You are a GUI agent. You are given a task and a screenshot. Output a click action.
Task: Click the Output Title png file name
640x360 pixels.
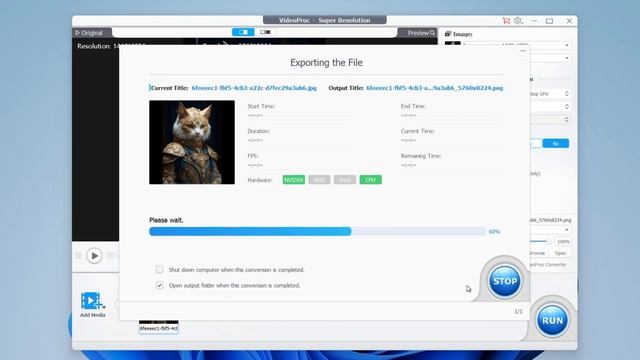435,88
